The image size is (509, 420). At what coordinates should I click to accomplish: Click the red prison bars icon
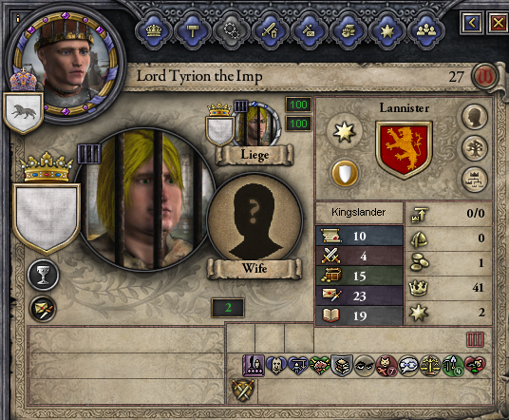[x=475, y=340]
